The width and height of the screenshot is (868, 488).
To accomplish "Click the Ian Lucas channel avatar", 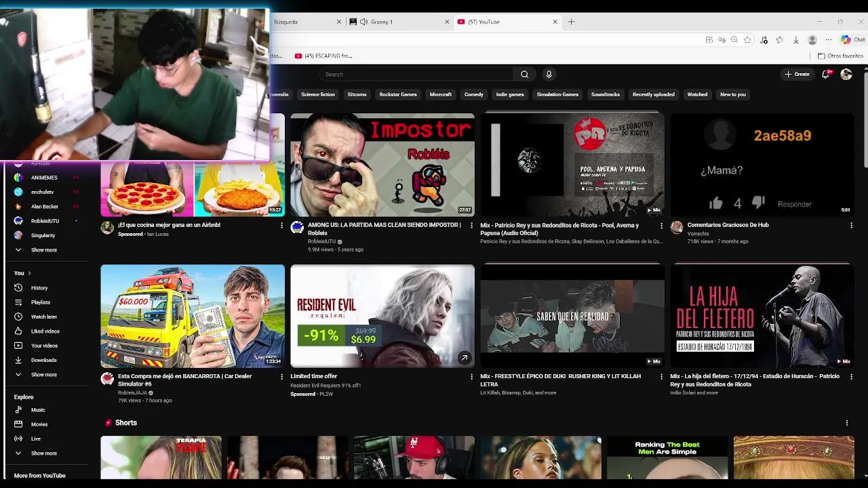I will pyautogui.click(x=107, y=228).
